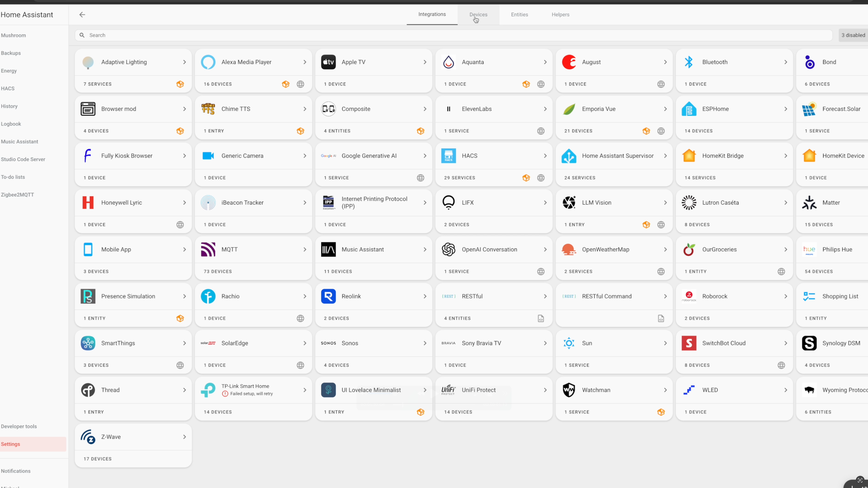The image size is (868, 488).
Task: Expand Adaptive Lighting card chevron
Action: pyautogui.click(x=184, y=62)
